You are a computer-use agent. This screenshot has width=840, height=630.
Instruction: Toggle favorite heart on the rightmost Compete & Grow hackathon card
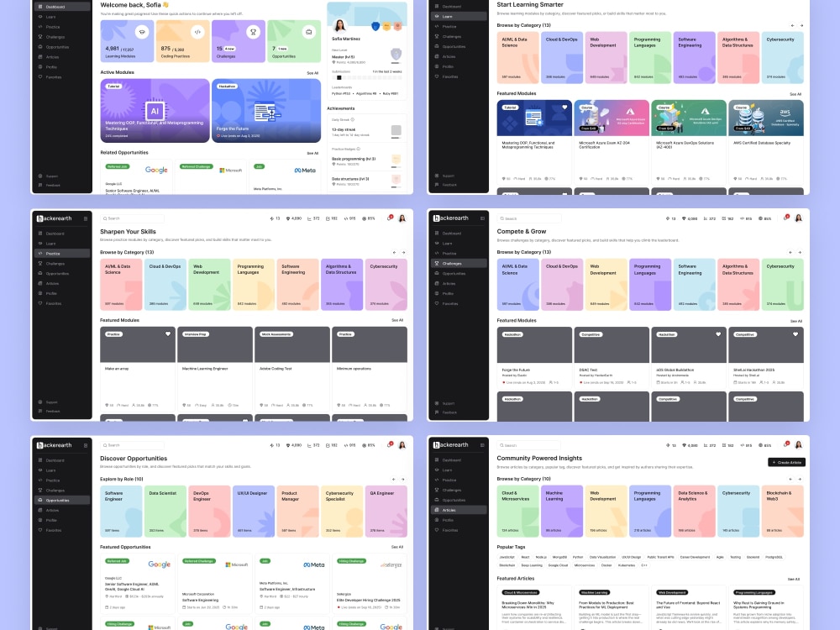pyautogui.click(x=795, y=333)
